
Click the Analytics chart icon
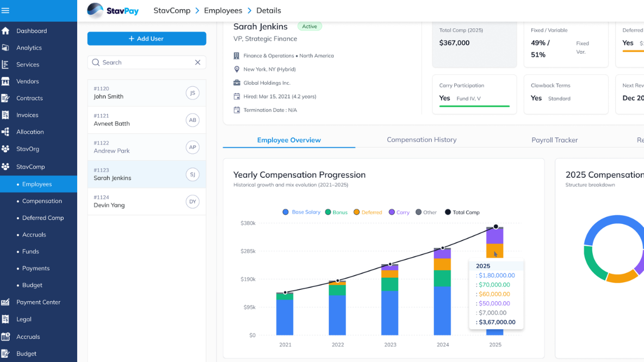tap(5, 48)
